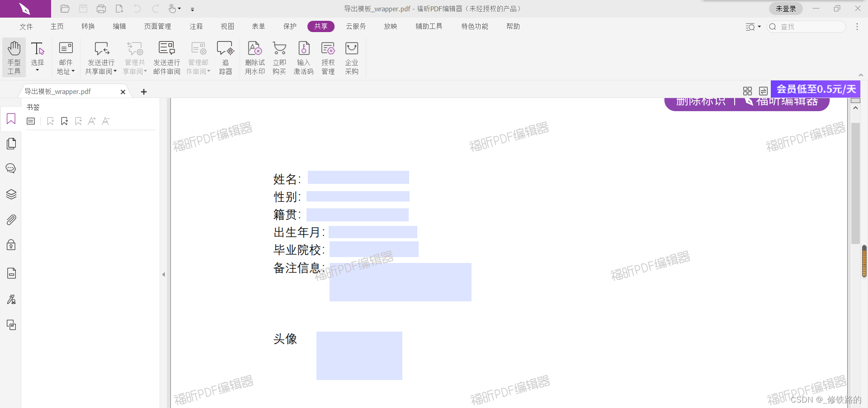Select the Hand tool (手型工具)
868x408 pixels.
pyautogui.click(x=14, y=57)
